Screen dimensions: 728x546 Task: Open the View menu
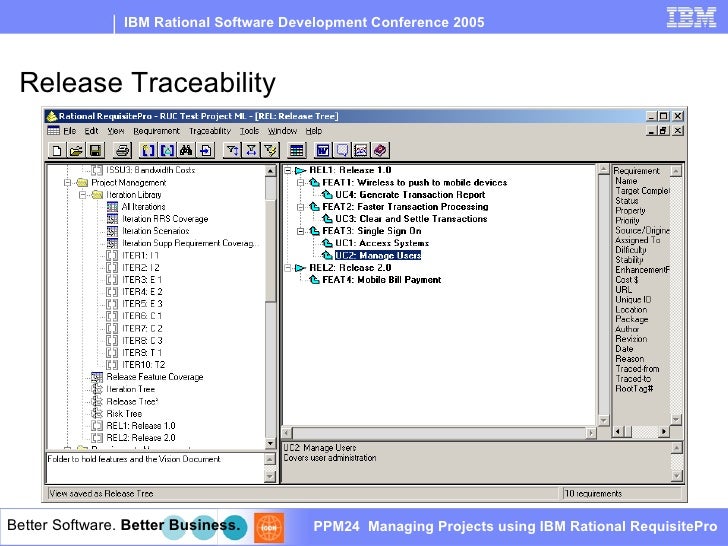(x=116, y=131)
